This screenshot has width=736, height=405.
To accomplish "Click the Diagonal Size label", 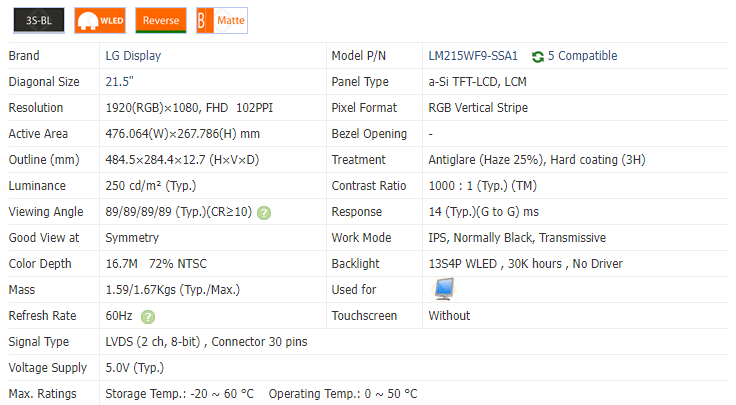I will [44, 82].
